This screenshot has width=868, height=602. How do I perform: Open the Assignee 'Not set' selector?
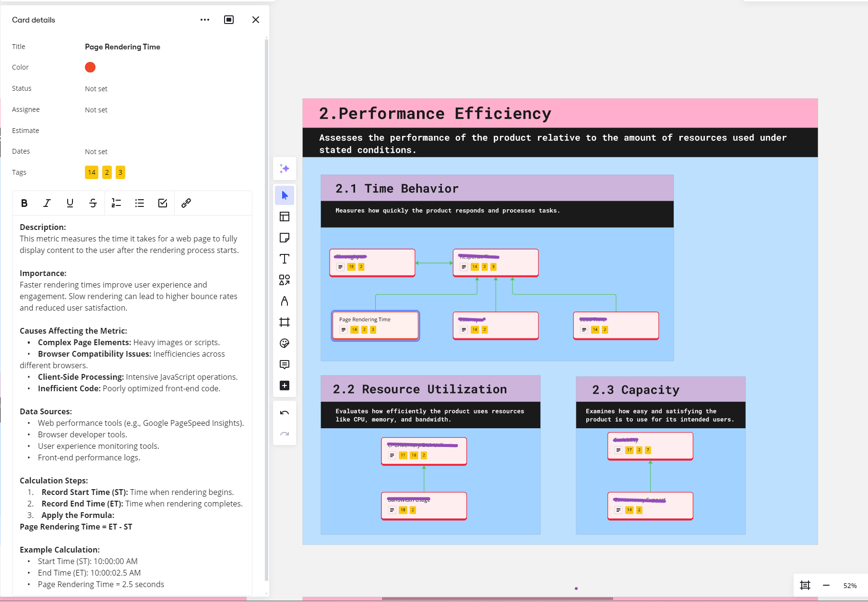(x=96, y=109)
